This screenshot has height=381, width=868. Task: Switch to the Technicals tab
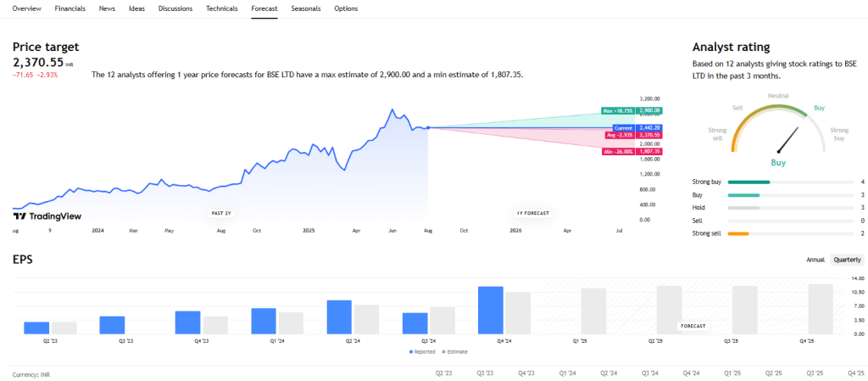coord(222,8)
